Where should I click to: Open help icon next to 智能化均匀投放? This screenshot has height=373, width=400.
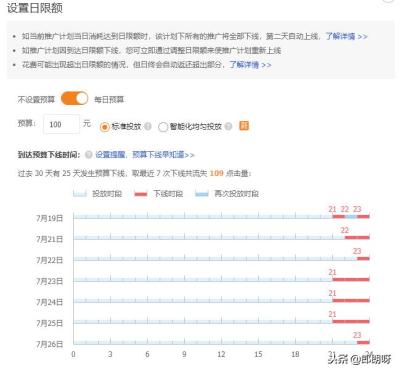228,127
